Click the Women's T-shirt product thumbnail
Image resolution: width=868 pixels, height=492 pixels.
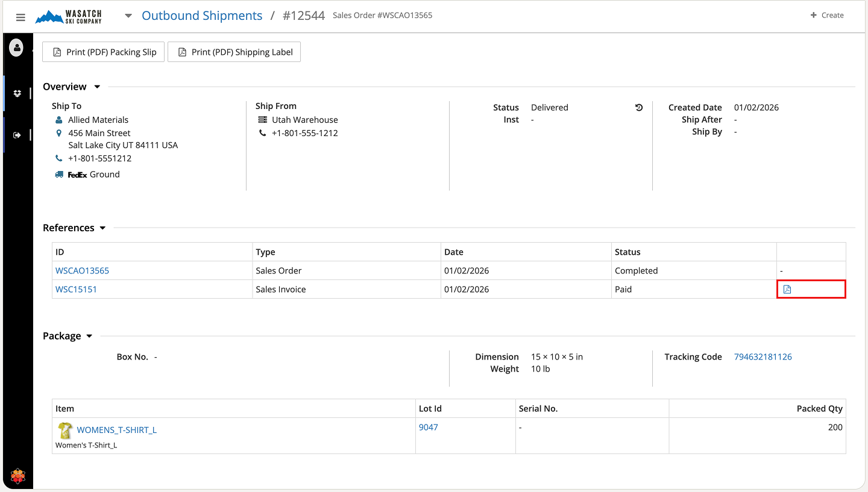(x=64, y=430)
